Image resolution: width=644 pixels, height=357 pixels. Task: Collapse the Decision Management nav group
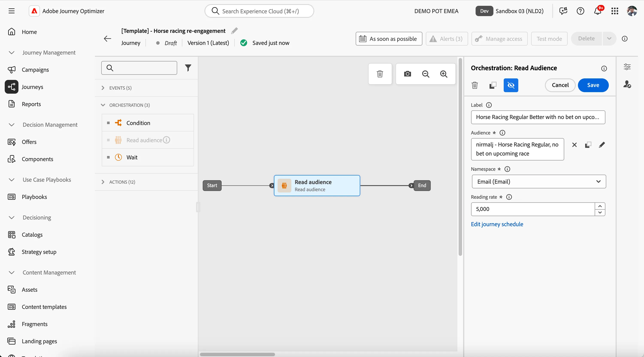pyautogui.click(x=43, y=125)
